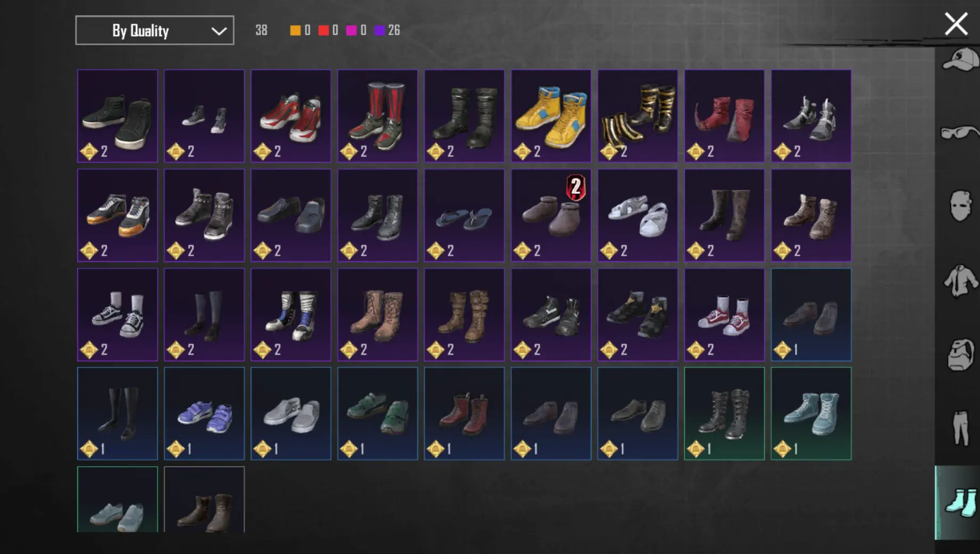The height and width of the screenshot is (554, 980).
Task: Pick the white sandals item
Action: (638, 215)
